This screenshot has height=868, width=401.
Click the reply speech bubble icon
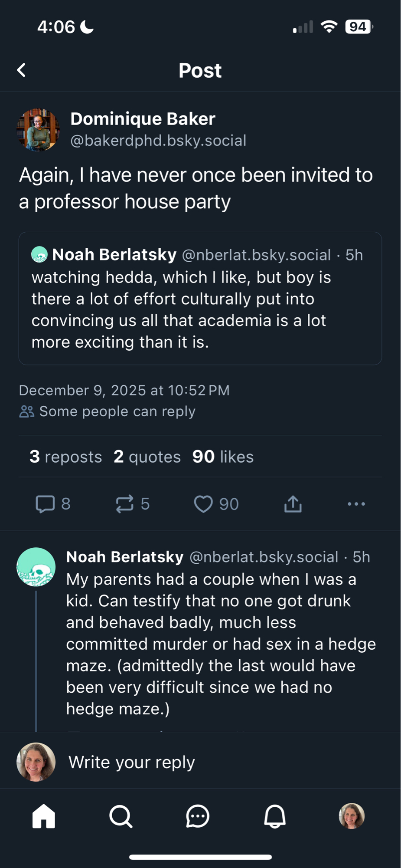point(45,504)
